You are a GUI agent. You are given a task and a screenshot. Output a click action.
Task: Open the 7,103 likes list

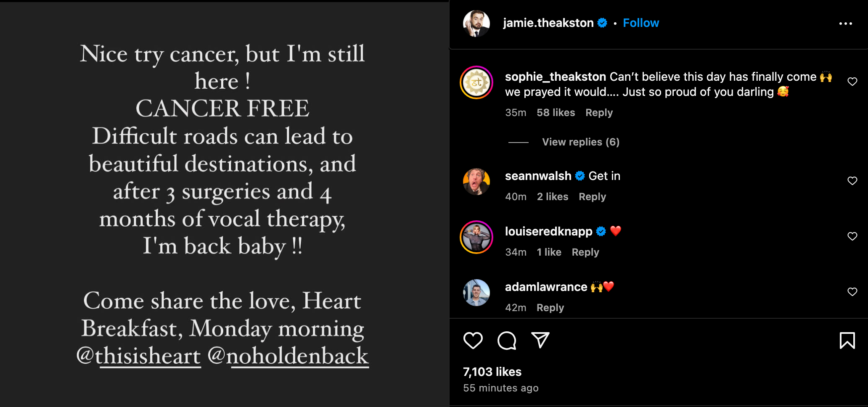(491, 372)
